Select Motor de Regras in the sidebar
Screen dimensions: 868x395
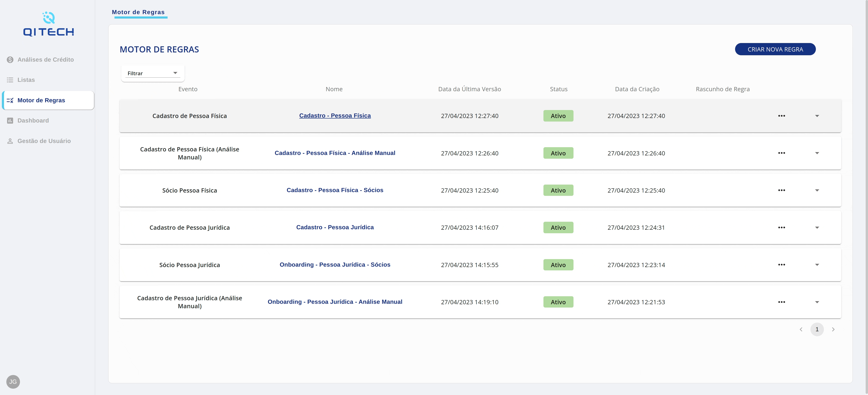(x=48, y=101)
